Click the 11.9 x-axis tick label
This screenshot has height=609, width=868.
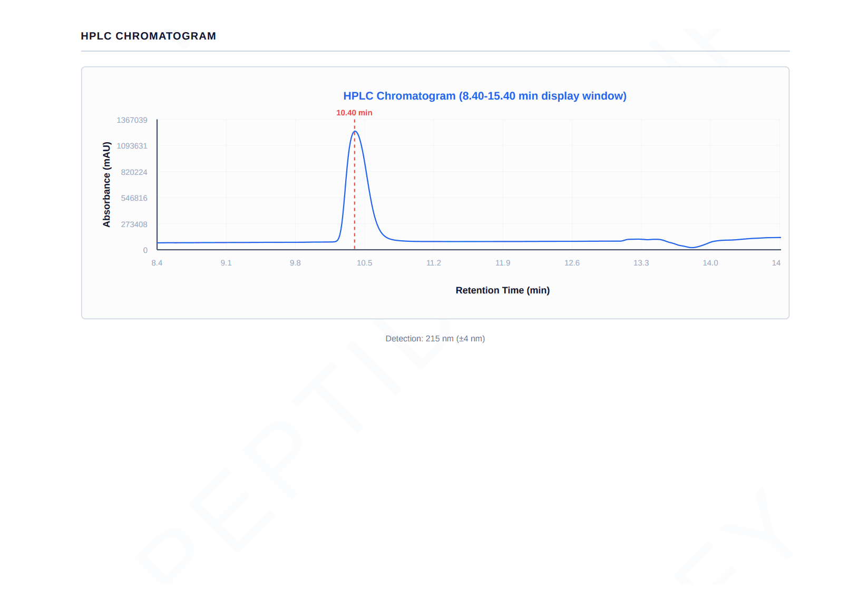coord(503,263)
